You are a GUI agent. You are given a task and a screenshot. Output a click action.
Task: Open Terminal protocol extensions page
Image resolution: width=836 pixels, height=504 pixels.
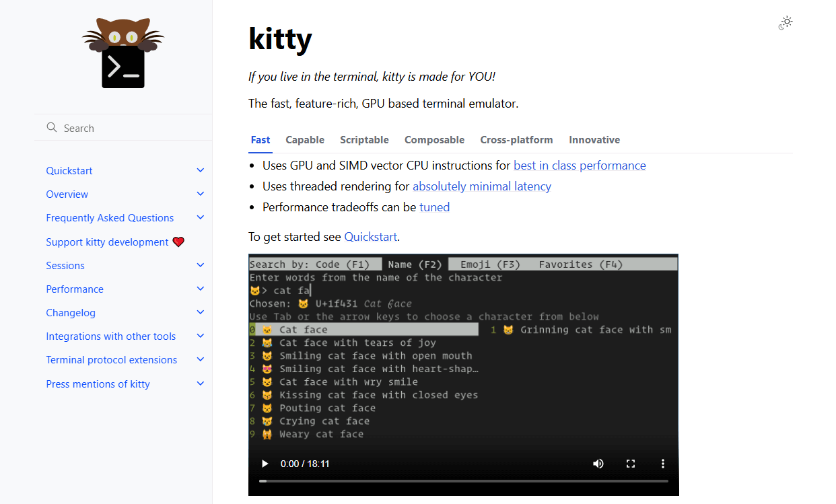(x=112, y=359)
